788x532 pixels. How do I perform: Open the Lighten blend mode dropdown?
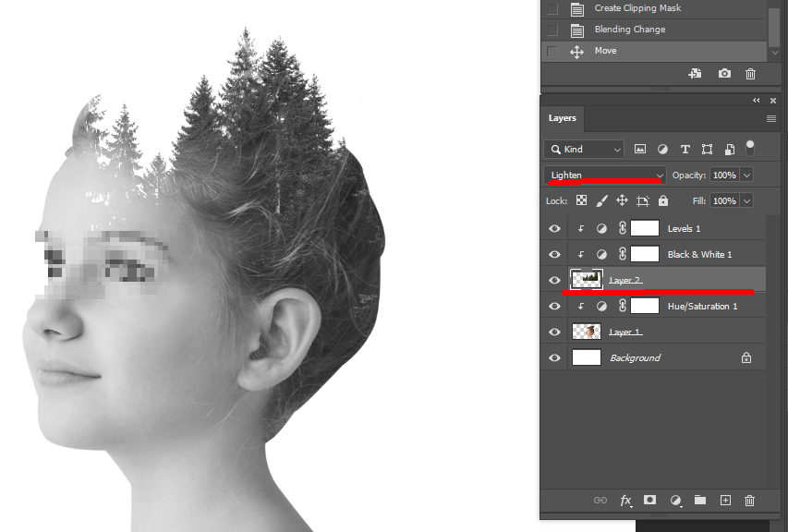coord(605,175)
